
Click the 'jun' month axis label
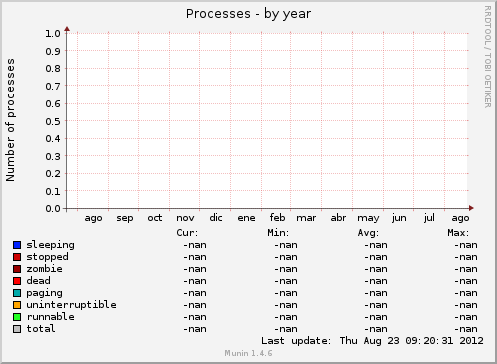click(x=399, y=218)
